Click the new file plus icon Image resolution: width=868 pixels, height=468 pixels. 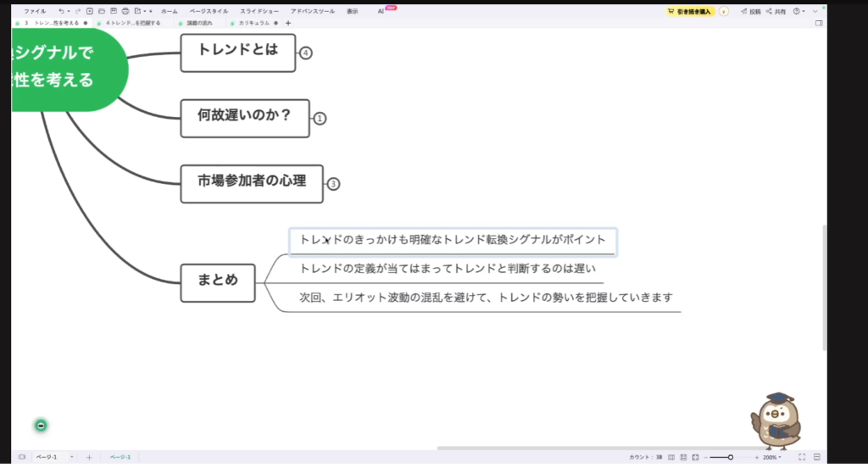point(89,11)
